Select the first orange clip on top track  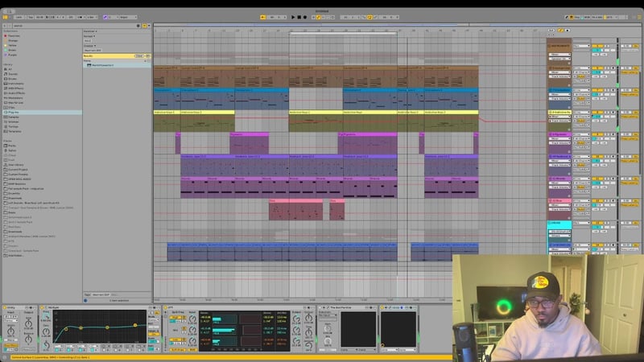click(167, 77)
